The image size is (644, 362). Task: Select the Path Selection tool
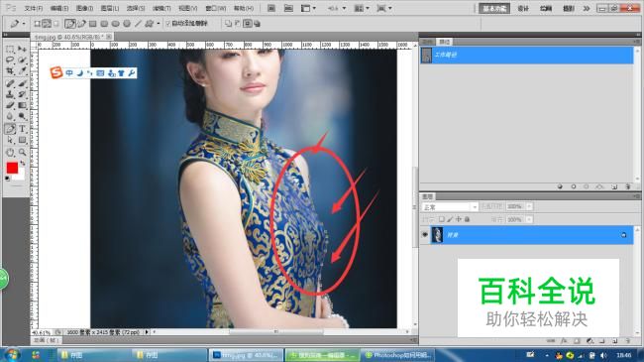(x=10, y=140)
